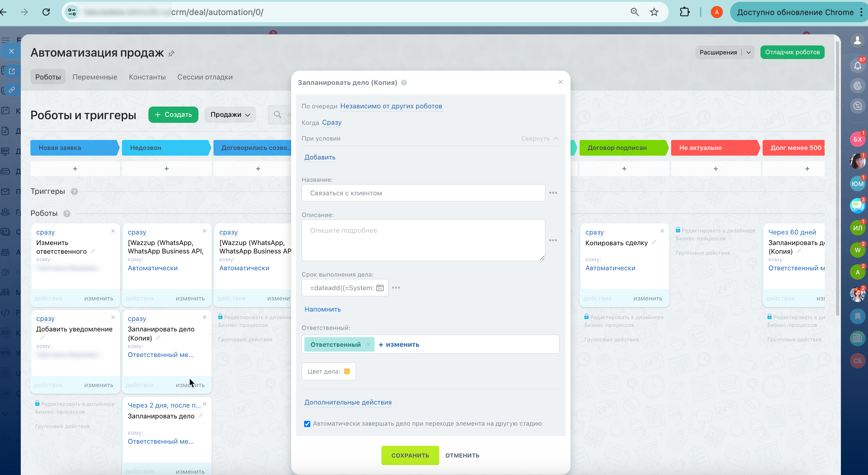Open the Chrome extensions puzzle icon
The image size is (868, 475).
pyautogui.click(x=684, y=12)
